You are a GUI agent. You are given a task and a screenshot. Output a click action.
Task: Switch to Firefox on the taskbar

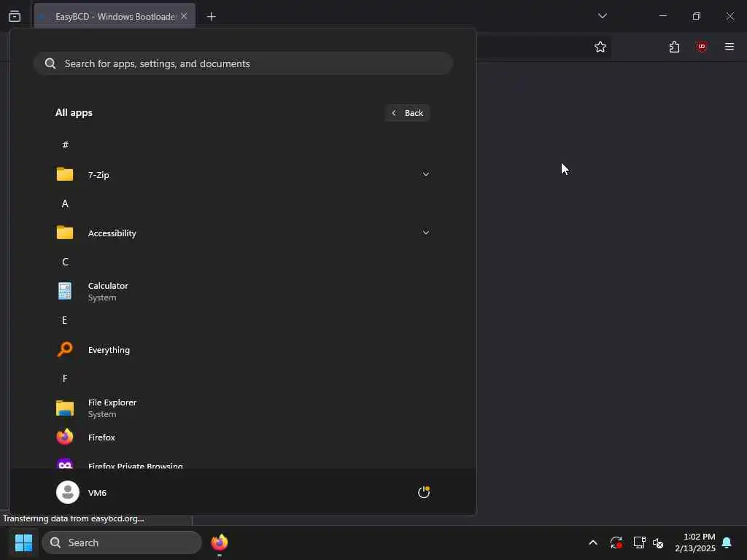pos(219,542)
